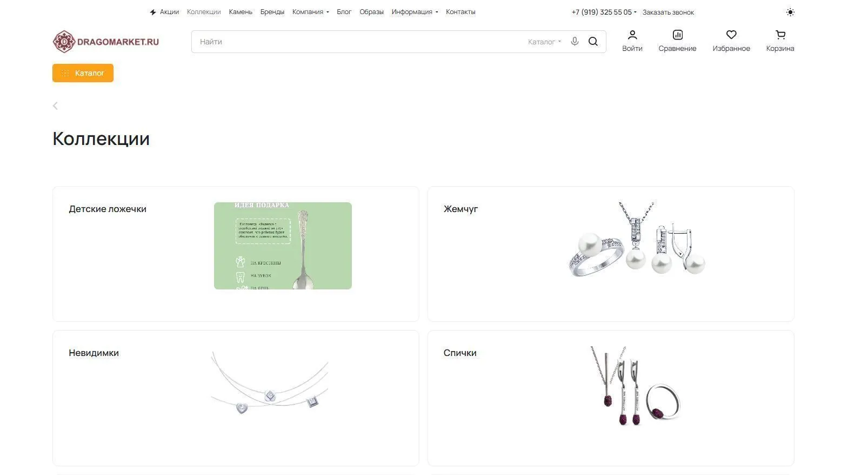Image resolution: width=868 pixels, height=475 pixels.
Task: Click the DRAGOMARKET.RU logo
Action: pyautogui.click(x=106, y=42)
